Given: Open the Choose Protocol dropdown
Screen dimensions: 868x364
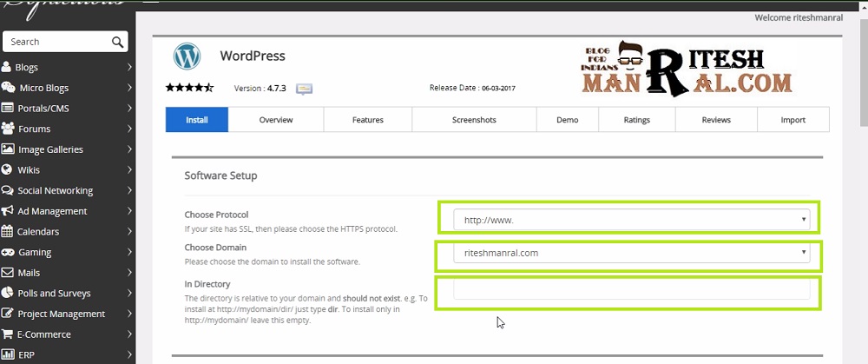Looking at the screenshot, I should [x=632, y=220].
